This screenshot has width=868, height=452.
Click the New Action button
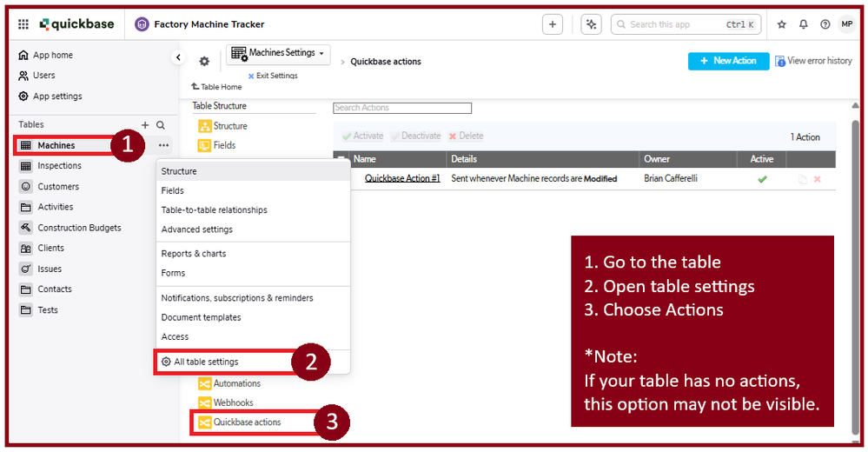coord(728,61)
